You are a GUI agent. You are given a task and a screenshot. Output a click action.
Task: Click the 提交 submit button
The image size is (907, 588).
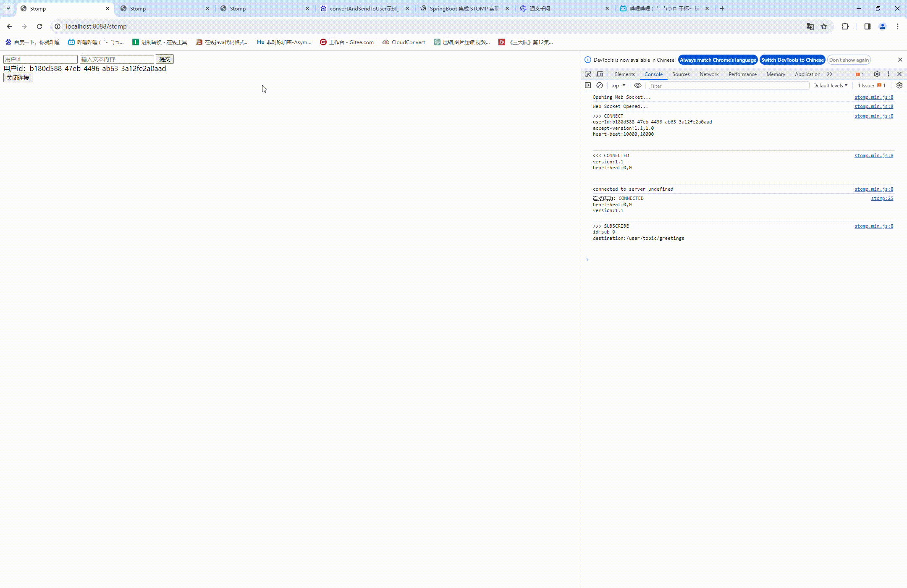(165, 59)
